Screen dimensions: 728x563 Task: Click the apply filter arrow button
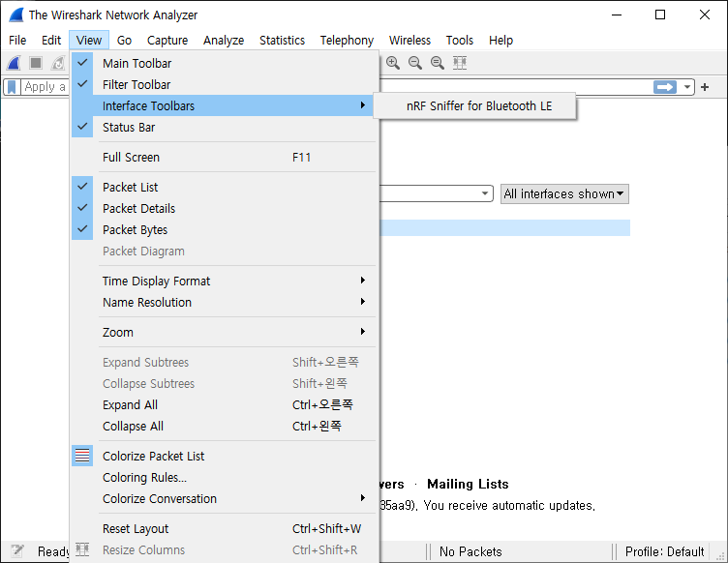tap(665, 87)
